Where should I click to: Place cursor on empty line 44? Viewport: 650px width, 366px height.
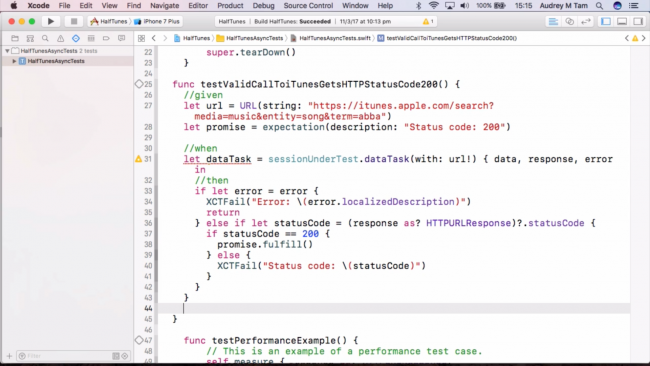(x=394, y=308)
